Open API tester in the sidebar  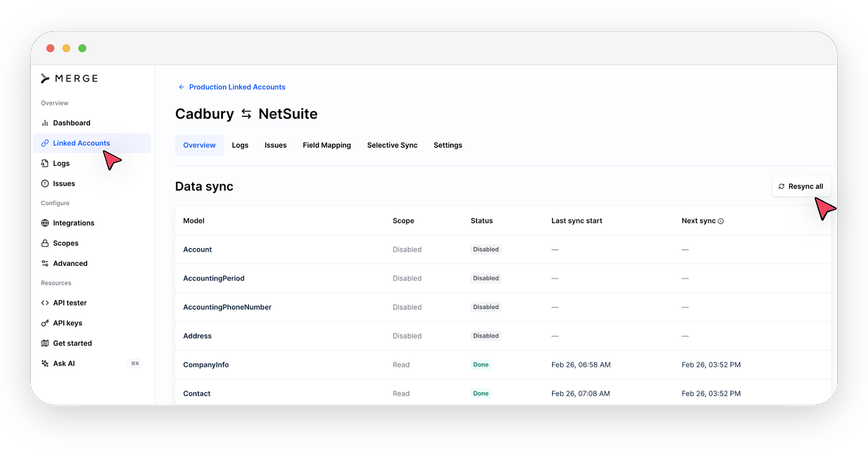(92, 303)
